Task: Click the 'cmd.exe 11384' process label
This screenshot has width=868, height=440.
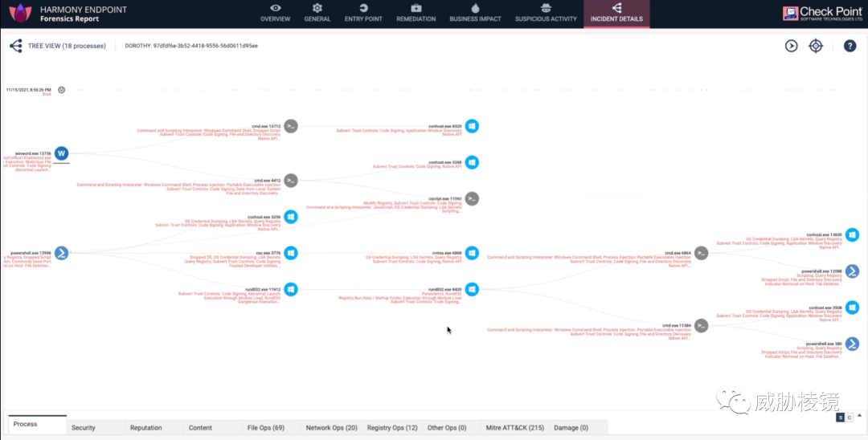Action: (677, 325)
